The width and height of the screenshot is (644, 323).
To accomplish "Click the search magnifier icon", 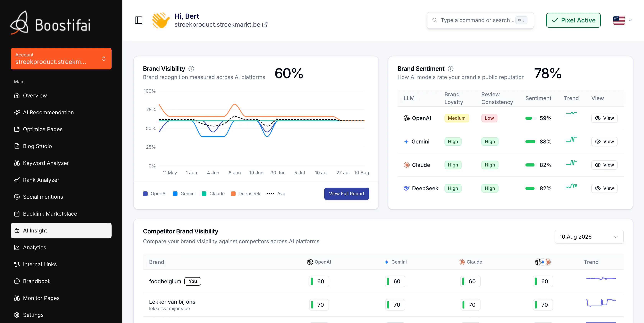I will pos(435,20).
